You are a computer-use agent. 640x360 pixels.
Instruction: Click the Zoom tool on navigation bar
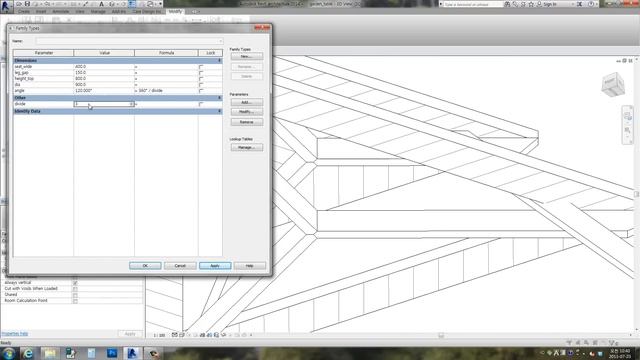[x=627, y=130]
